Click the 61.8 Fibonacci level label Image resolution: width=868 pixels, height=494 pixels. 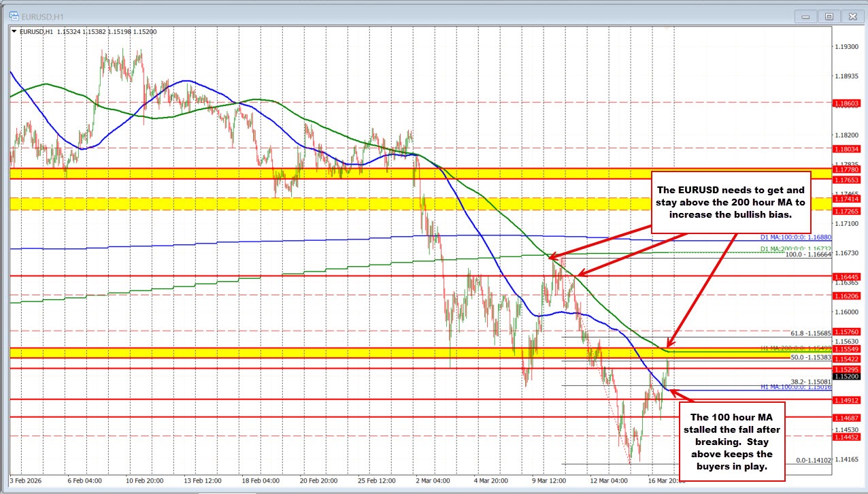(811, 333)
